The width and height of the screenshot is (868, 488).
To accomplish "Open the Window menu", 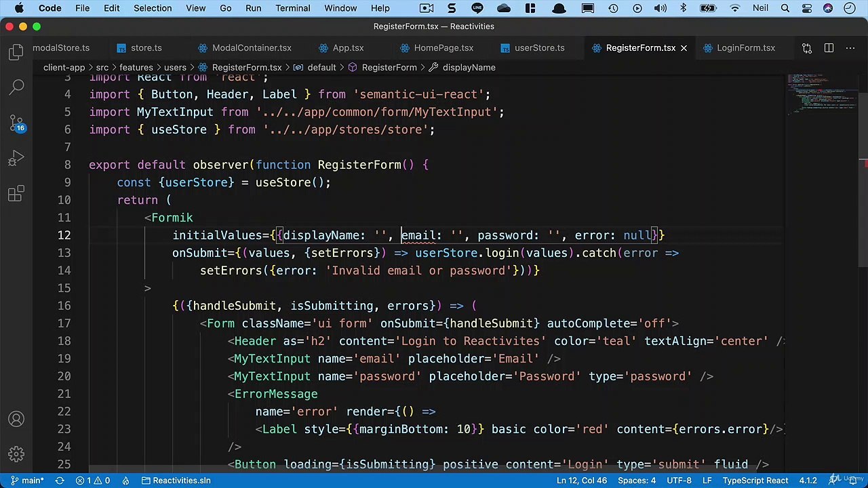I will pyautogui.click(x=340, y=8).
